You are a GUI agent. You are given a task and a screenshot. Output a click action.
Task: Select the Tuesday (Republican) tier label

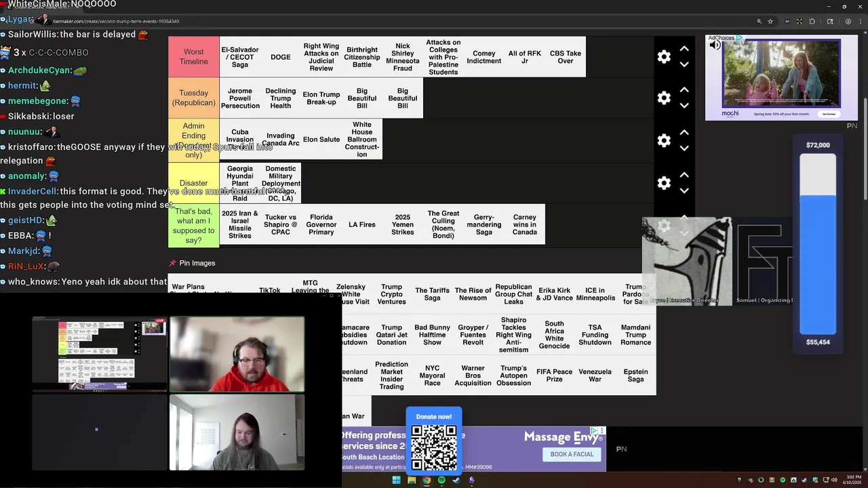193,98
